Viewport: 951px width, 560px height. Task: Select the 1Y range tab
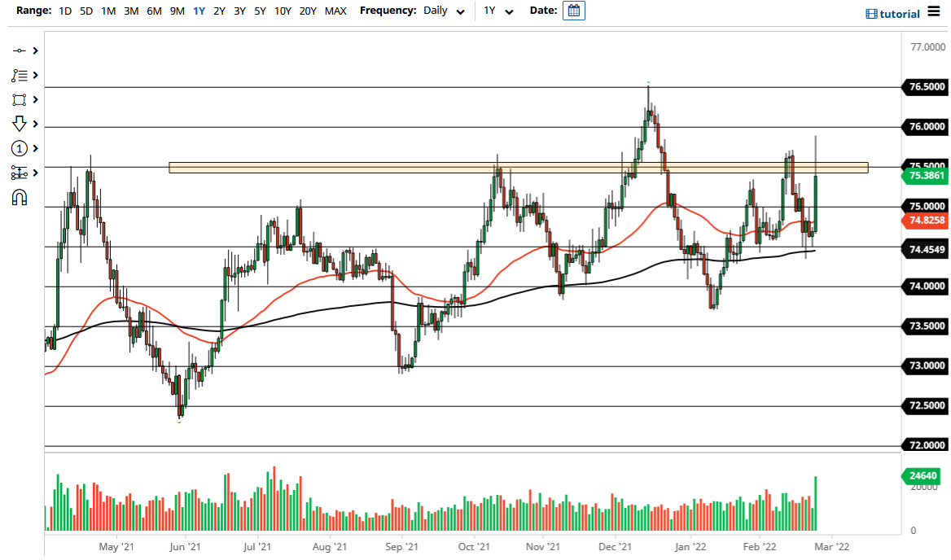point(198,11)
